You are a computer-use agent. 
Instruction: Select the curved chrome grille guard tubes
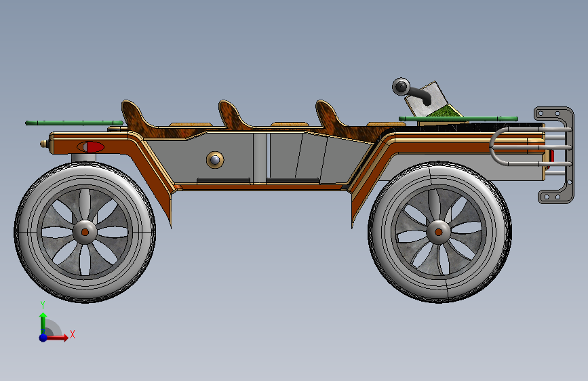coord(530,146)
